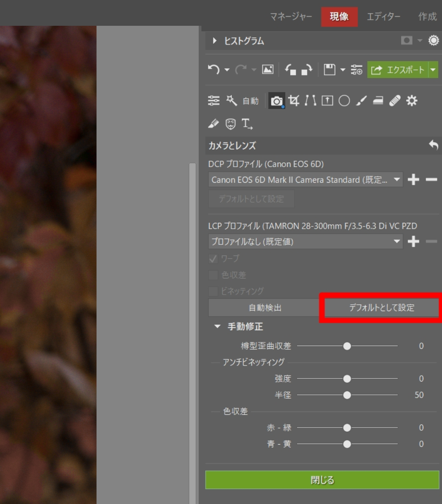
Task: Switch to the 現像 tab
Action: pos(339,17)
